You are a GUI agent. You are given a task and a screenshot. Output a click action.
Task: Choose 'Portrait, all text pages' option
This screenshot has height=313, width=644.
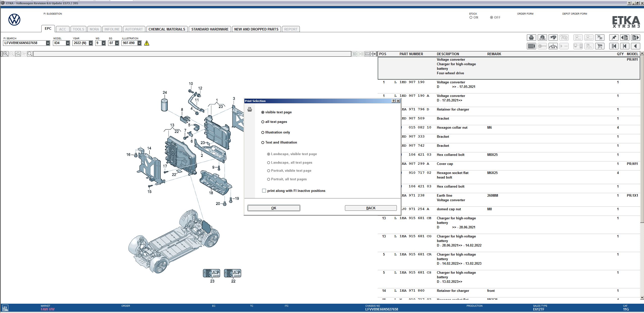[x=287, y=179]
